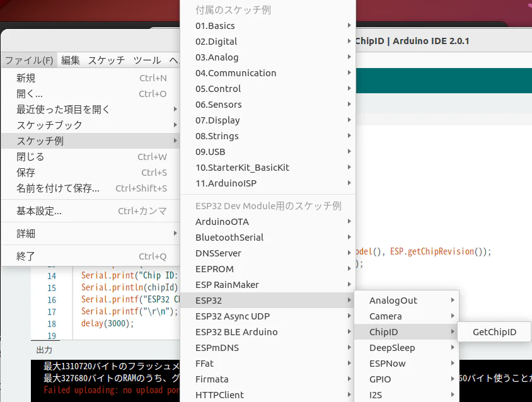Image resolution: width=532 pixels, height=402 pixels.
Task: Select スケッチ例 menu entry
Action: click(x=90, y=141)
